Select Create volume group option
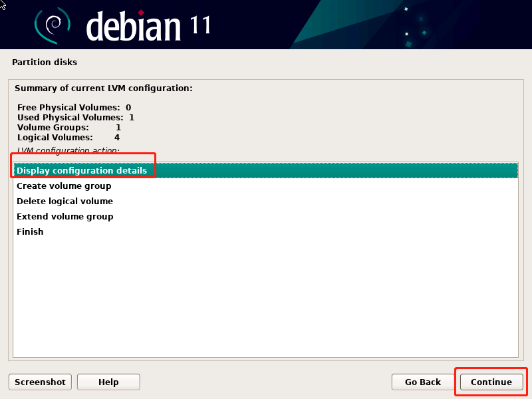This screenshot has width=532, height=399. pos(265,186)
